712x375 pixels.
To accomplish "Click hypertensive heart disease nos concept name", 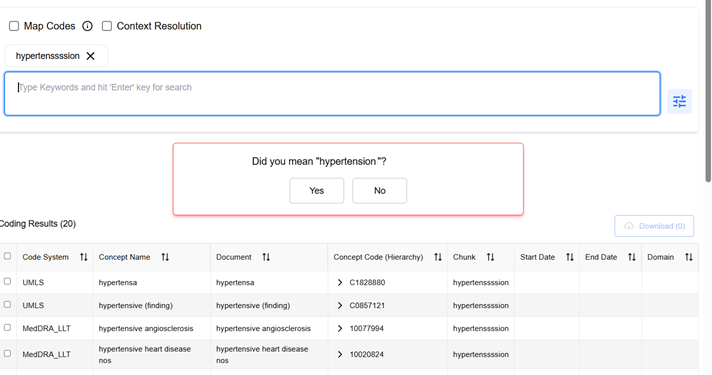I will pyautogui.click(x=144, y=355).
